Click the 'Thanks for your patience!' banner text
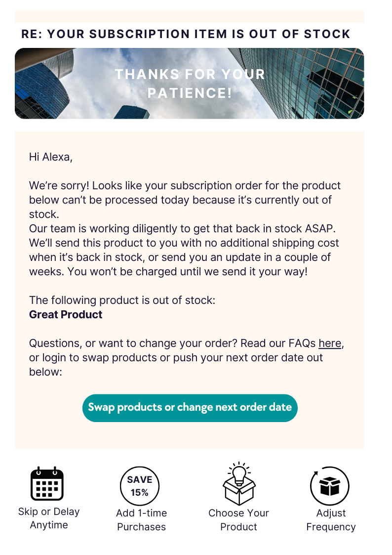392x555 pixels. (x=190, y=84)
